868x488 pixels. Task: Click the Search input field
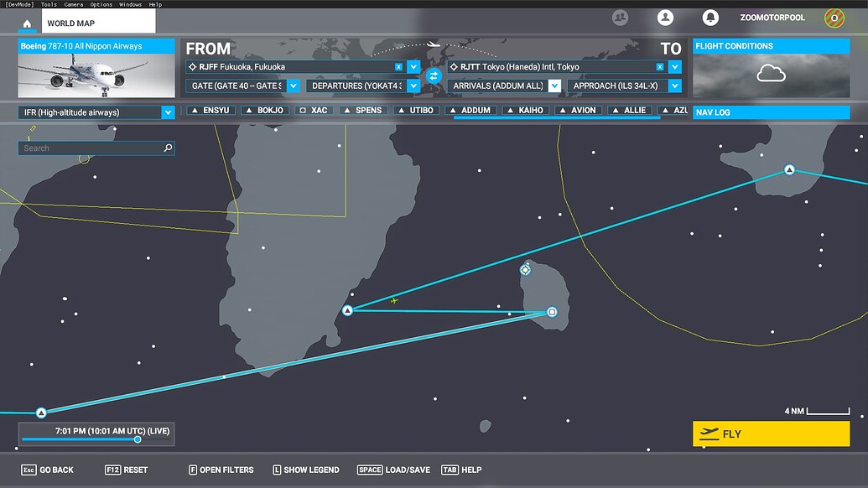[x=92, y=148]
